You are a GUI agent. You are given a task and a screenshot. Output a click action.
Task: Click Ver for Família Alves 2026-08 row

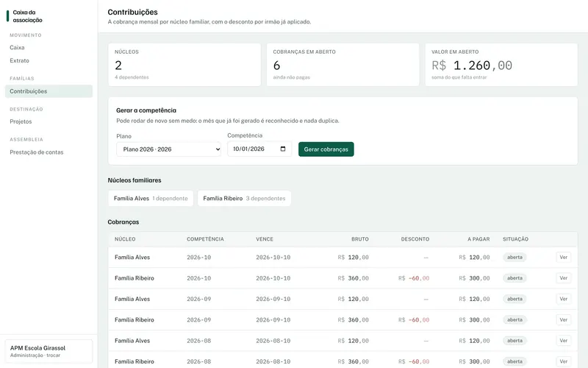click(x=563, y=341)
